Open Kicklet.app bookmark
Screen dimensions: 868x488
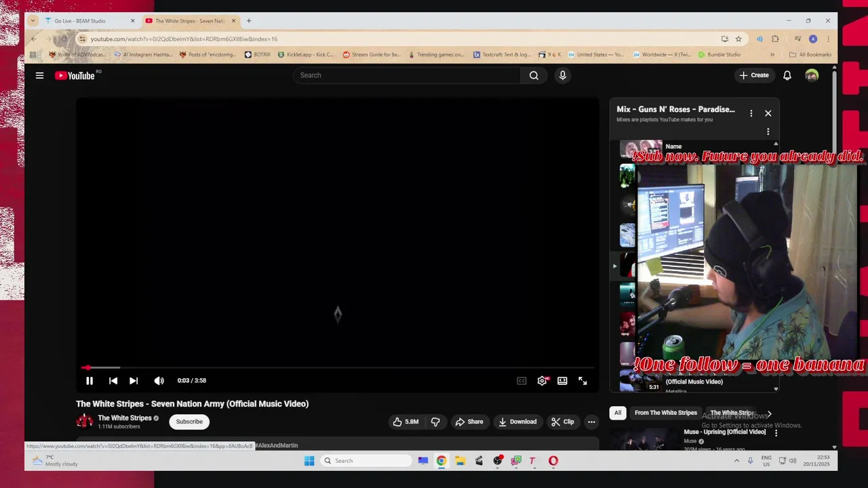[305, 55]
